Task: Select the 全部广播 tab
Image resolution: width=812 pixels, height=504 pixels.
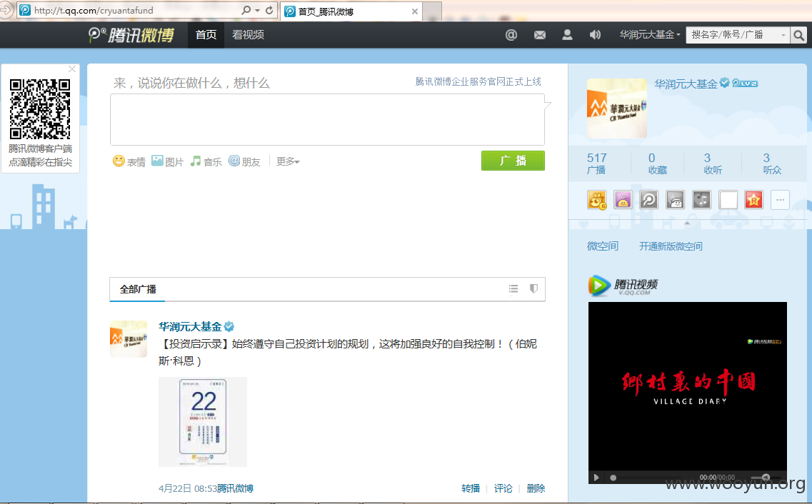Action: click(138, 289)
